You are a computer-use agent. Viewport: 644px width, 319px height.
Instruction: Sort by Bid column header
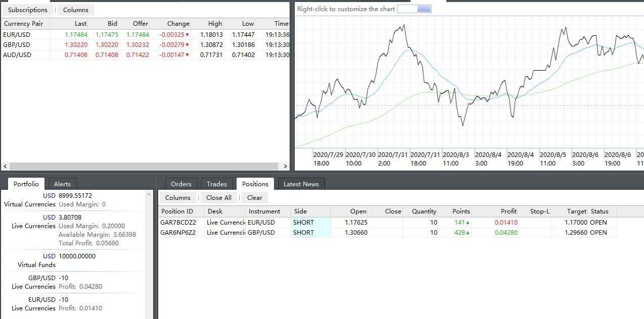104,24
